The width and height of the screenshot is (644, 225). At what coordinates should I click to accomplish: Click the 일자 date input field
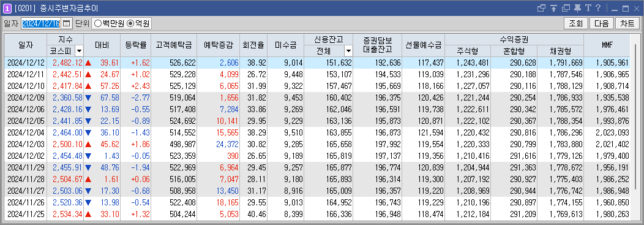pyautogui.click(x=41, y=23)
